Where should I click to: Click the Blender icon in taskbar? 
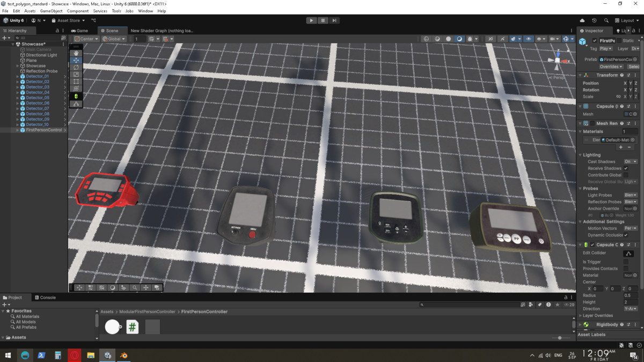point(124,356)
